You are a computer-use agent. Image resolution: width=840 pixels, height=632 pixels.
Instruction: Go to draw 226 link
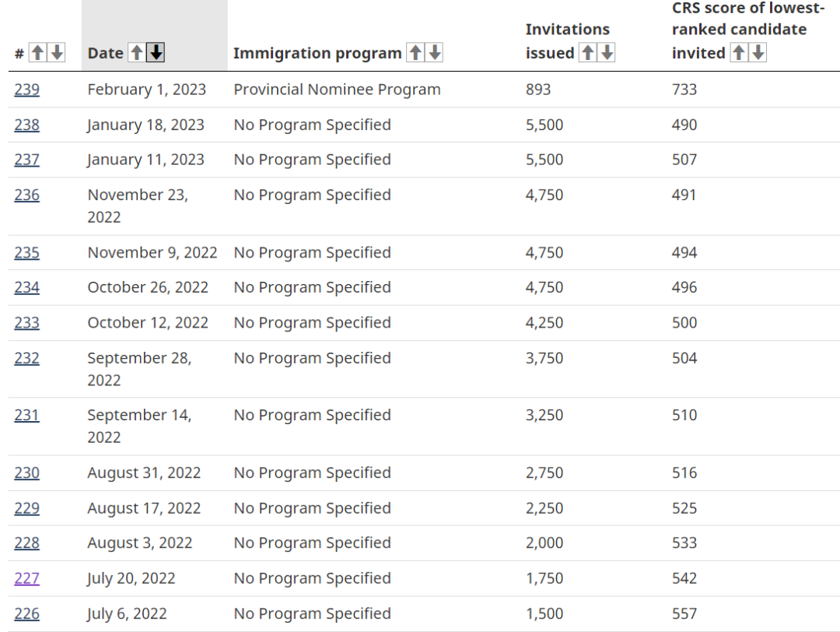click(x=26, y=614)
